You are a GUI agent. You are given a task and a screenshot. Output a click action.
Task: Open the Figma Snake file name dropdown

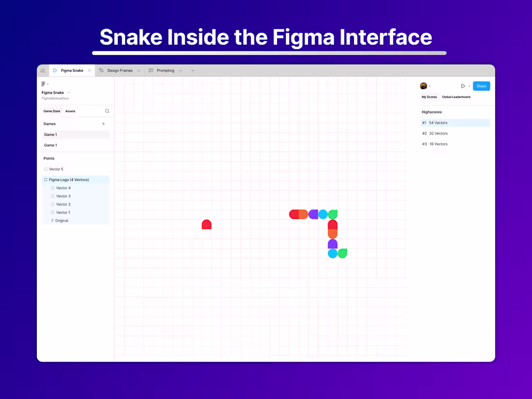68,92
